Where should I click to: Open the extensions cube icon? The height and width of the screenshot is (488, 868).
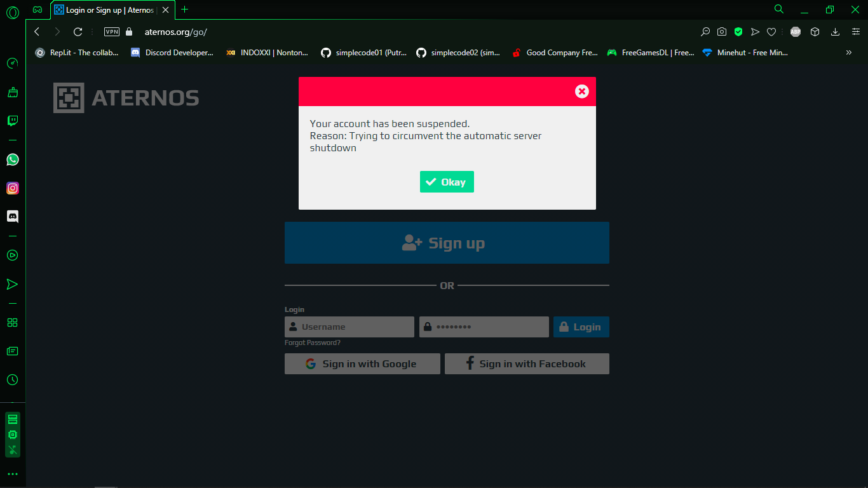point(815,32)
